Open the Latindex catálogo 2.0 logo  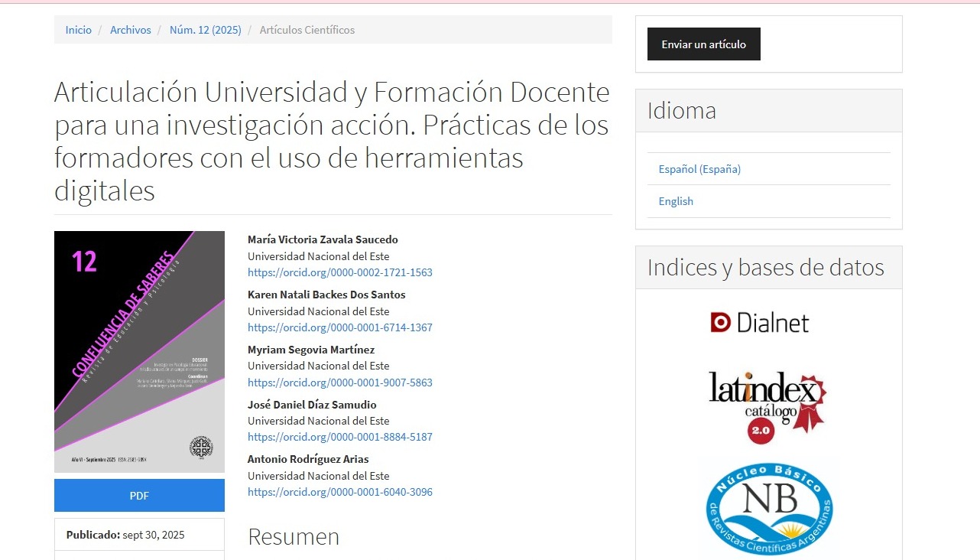[767, 407]
